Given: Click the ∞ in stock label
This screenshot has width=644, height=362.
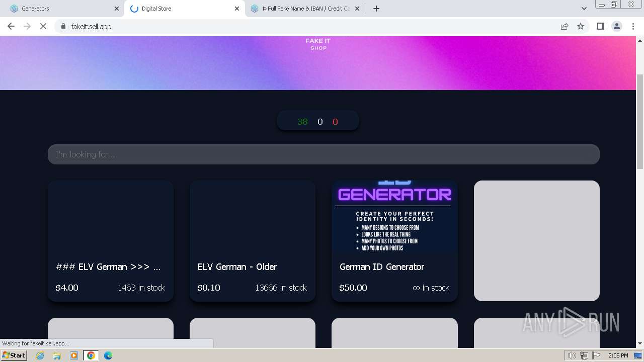Looking at the screenshot, I should [431, 288].
